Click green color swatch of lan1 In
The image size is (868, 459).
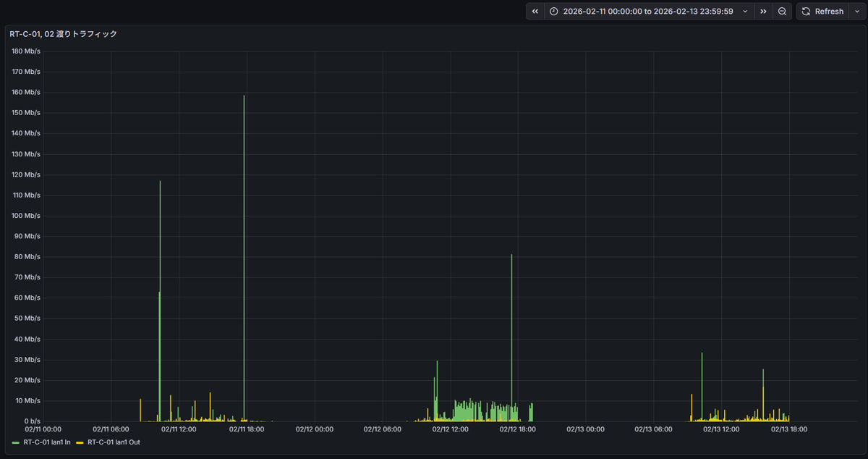[x=16, y=442]
